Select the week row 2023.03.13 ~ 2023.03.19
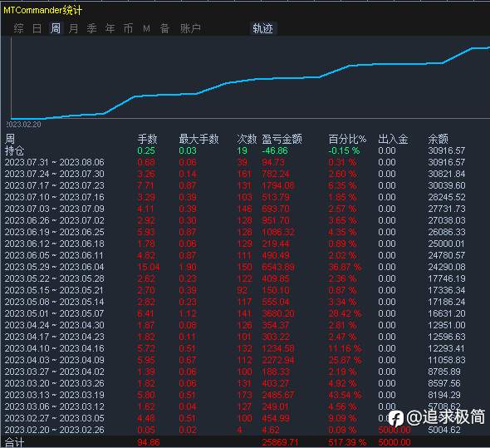490x448 pixels. click(x=235, y=395)
